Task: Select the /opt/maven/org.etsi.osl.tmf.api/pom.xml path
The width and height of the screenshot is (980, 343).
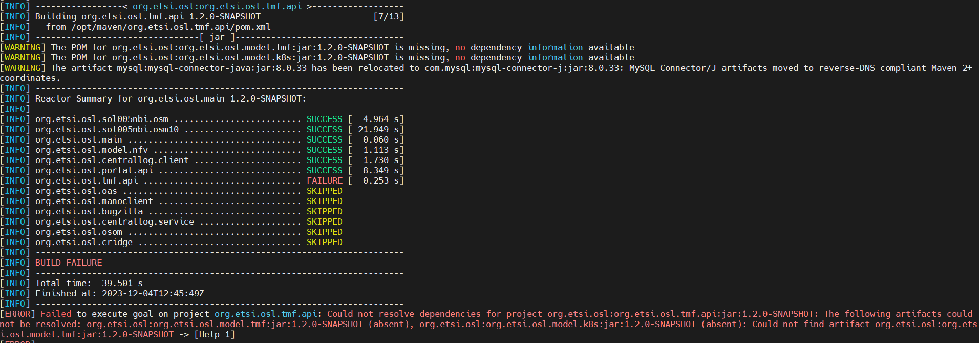Action: 171,27
